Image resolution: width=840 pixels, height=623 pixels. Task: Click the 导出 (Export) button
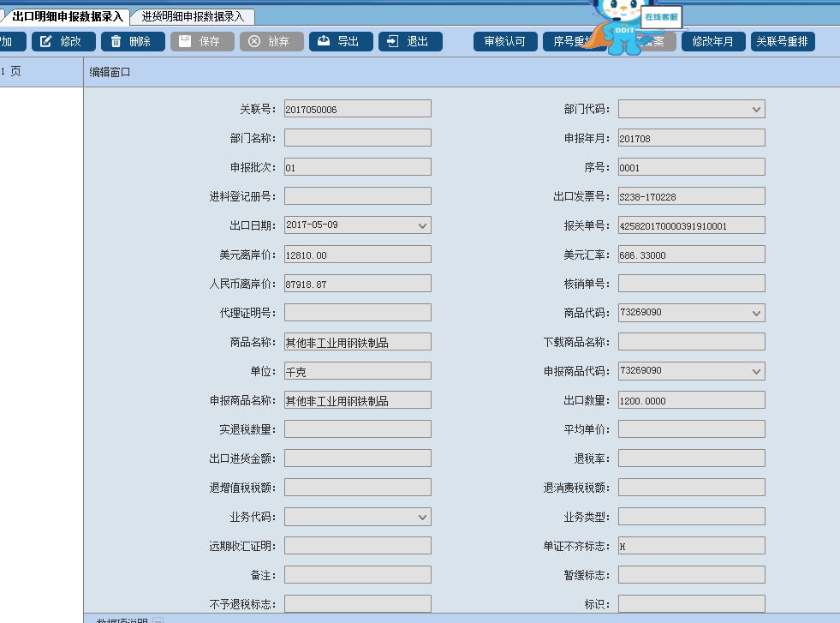341,41
